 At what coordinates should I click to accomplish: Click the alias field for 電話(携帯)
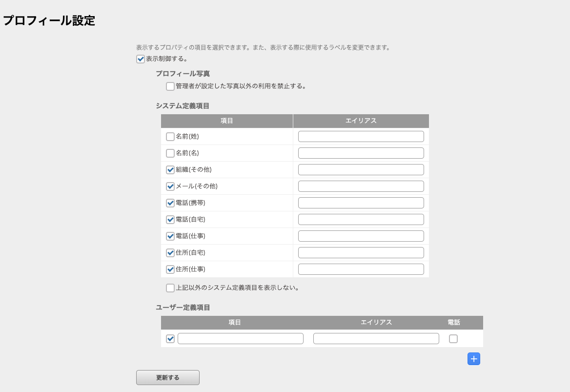click(361, 203)
